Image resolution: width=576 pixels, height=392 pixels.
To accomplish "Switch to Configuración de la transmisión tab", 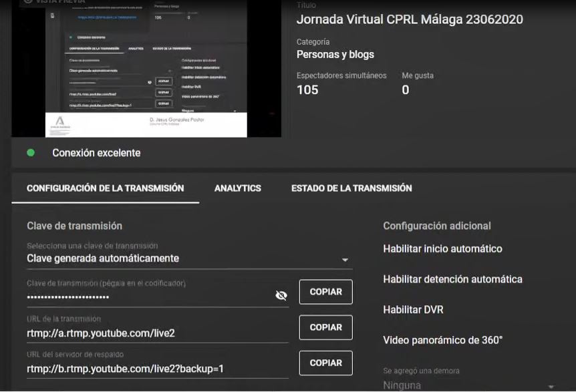I will click(105, 188).
